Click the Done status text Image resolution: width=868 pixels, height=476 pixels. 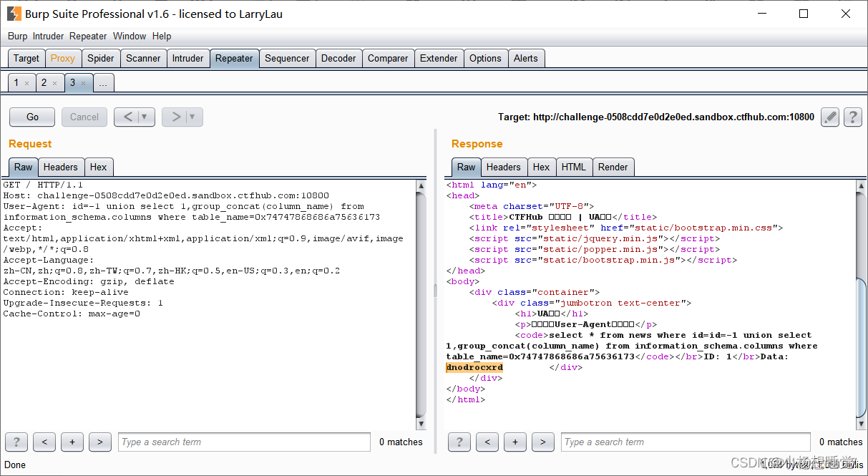(x=15, y=465)
